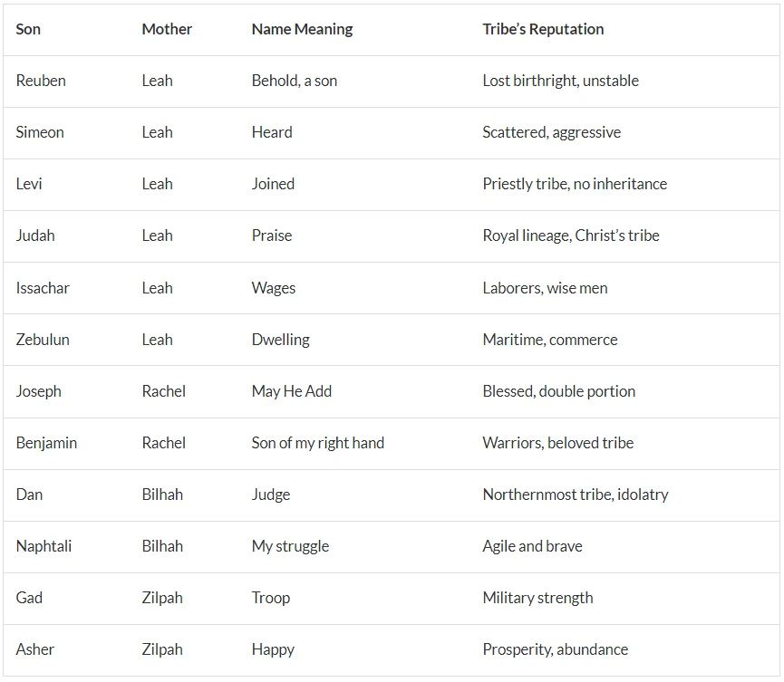This screenshot has width=784, height=682.
Task: Click the "Prosperity, abundance" cell
Action: (555, 649)
